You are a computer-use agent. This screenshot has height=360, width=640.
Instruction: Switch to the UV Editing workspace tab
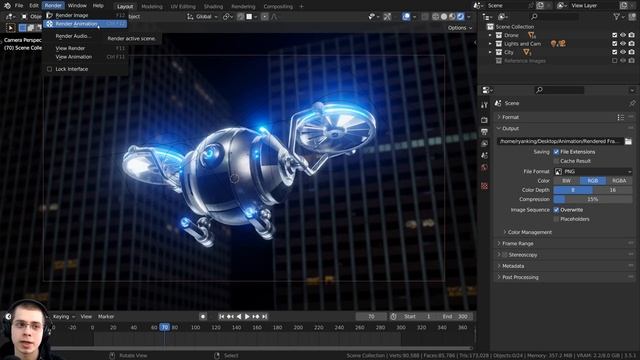(183, 7)
